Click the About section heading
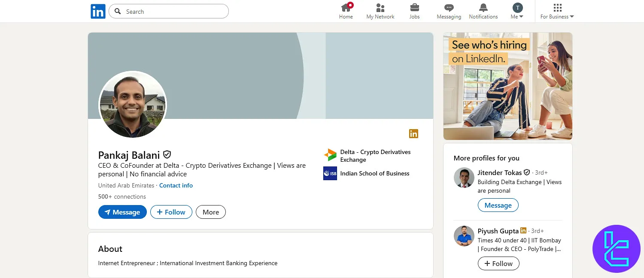 coord(110,249)
